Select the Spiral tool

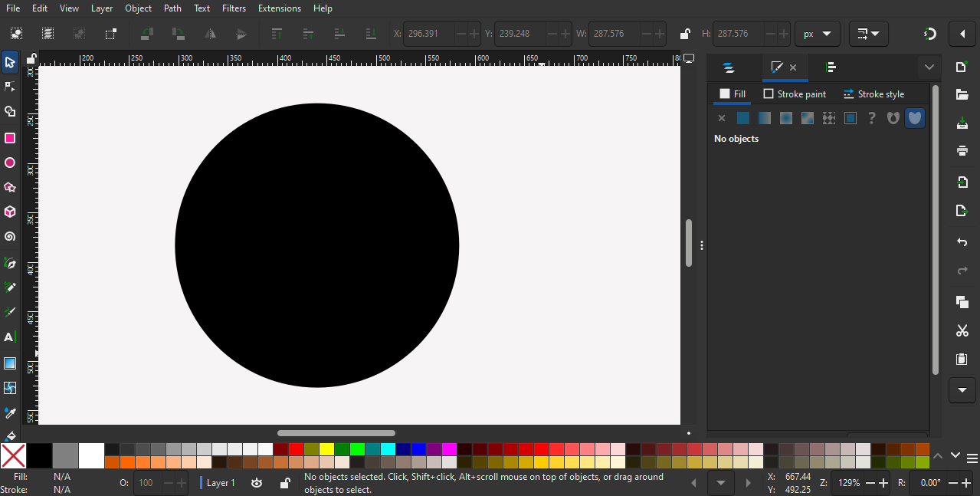click(10, 237)
